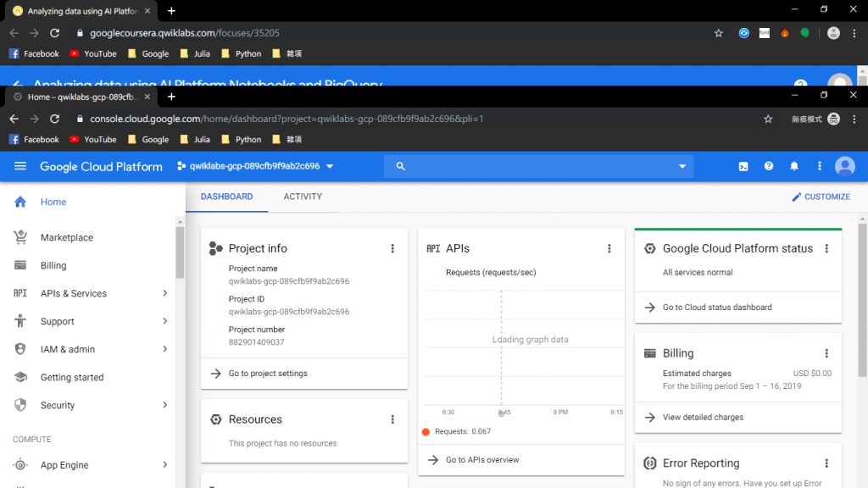
Task: Click incognito mode icon in front window
Action: (833, 119)
